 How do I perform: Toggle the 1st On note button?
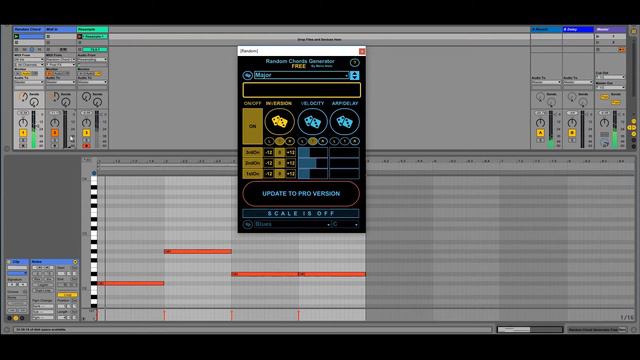click(x=253, y=173)
